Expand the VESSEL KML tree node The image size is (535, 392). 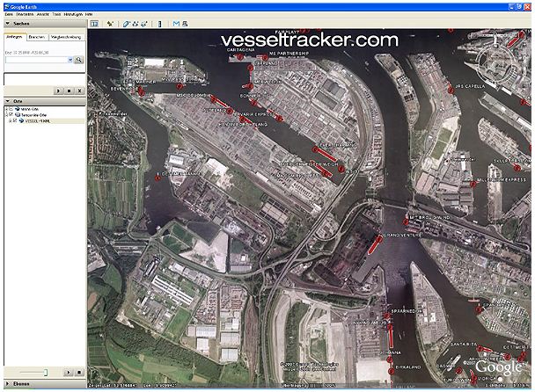pyautogui.click(x=11, y=120)
